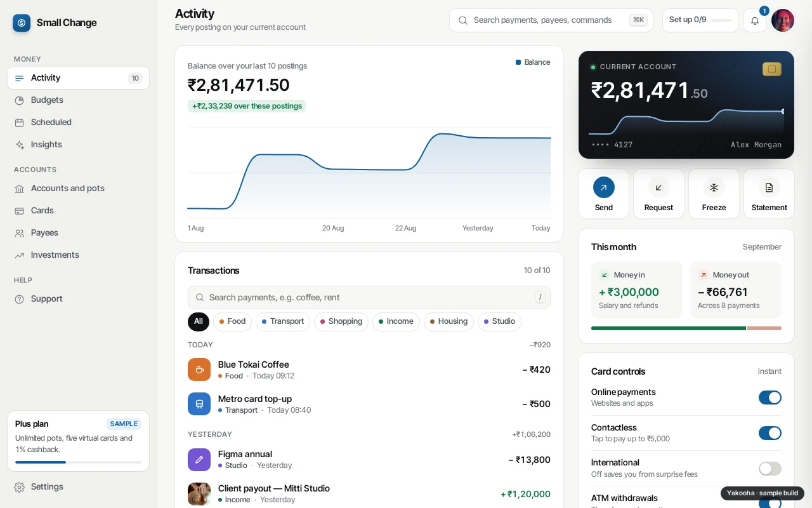The height and width of the screenshot is (508, 812).
Task: Filter transactions by Shopping
Action: [x=341, y=322]
